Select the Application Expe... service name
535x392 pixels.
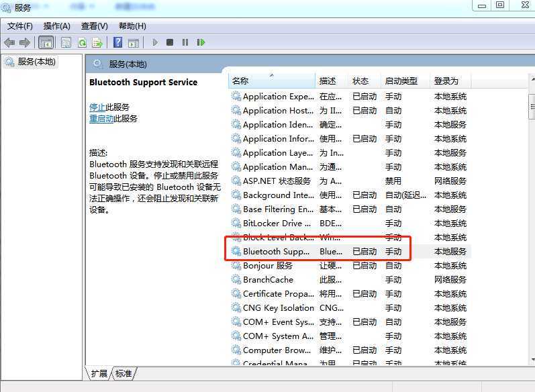click(x=279, y=97)
